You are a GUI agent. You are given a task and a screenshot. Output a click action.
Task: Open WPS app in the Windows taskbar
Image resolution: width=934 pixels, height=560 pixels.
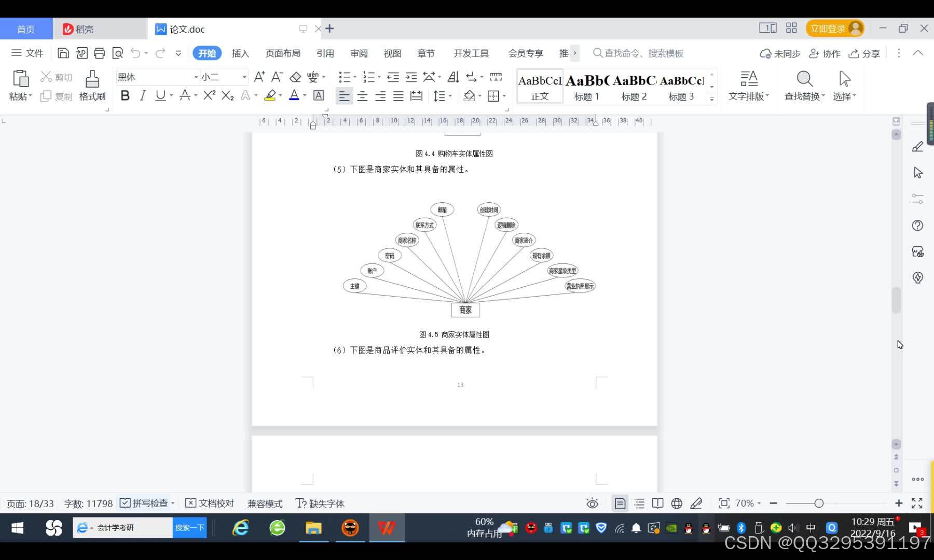tap(386, 528)
